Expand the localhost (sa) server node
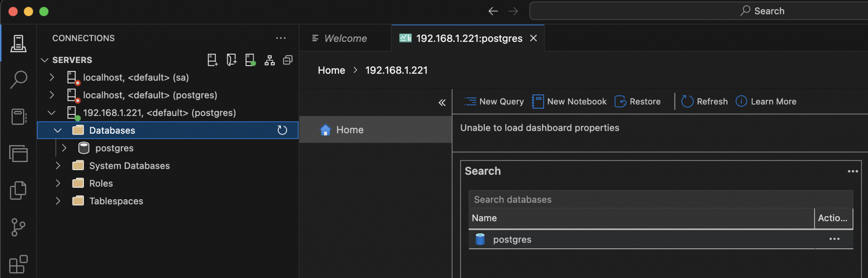Screen dimensions: 868x278 [52, 77]
